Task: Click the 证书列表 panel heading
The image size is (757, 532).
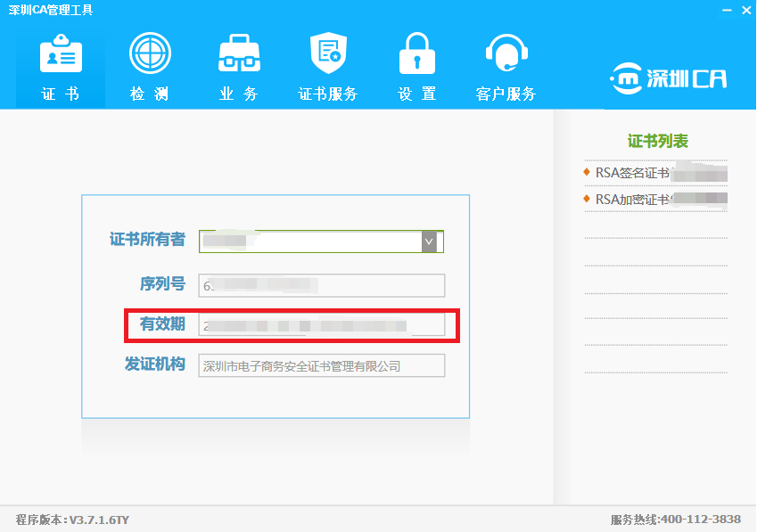Action: pos(657,141)
